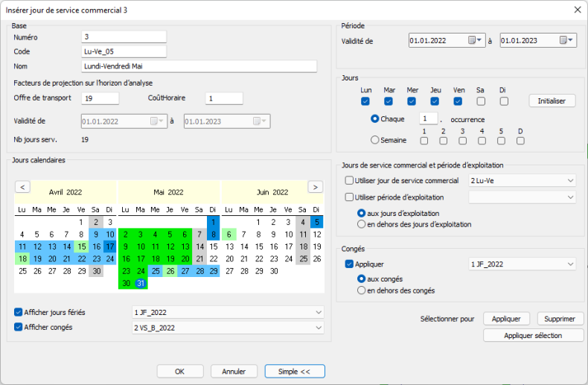Open calendar picker for Période end date
The image size is (588, 385).
tap(567, 41)
